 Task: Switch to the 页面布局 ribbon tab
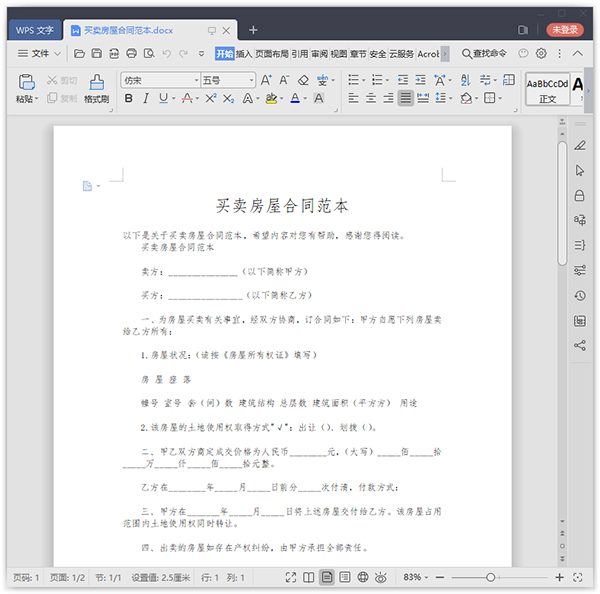click(272, 54)
